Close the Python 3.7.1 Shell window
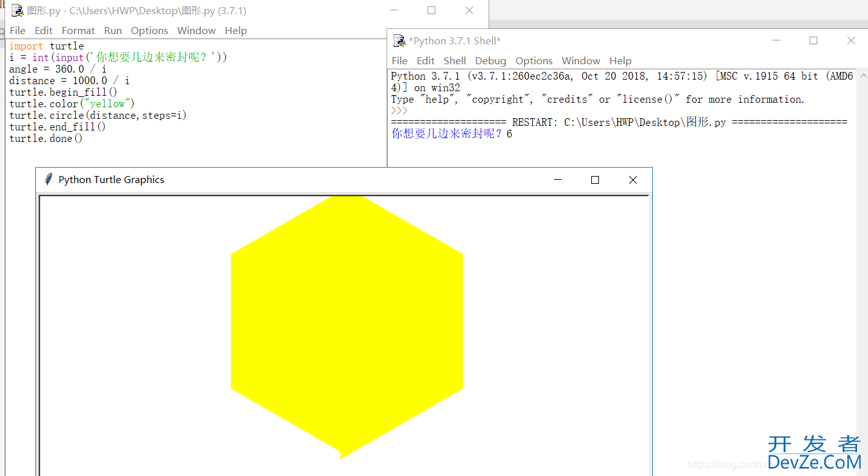868x476 pixels. [851, 40]
